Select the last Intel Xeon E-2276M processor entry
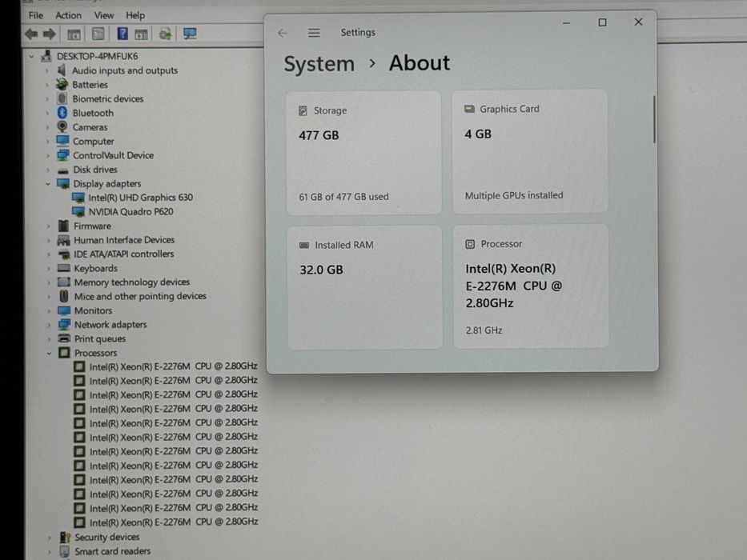 coord(174,522)
